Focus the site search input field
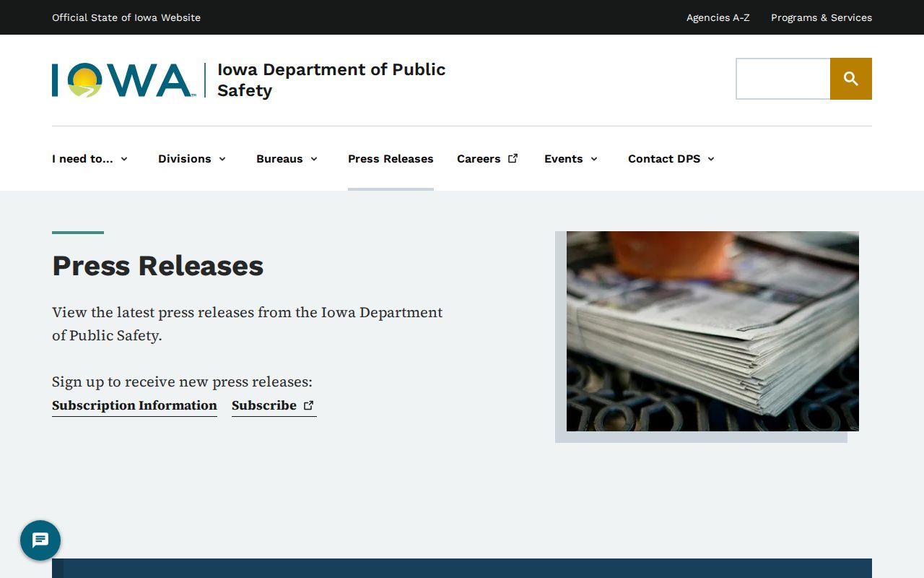The height and width of the screenshot is (578, 924). pos(783,79)
